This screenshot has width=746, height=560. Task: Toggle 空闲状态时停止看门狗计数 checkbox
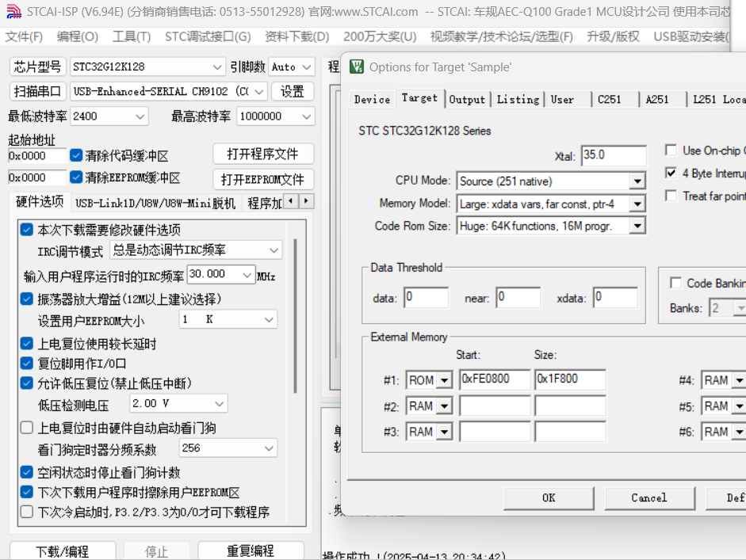27,472
